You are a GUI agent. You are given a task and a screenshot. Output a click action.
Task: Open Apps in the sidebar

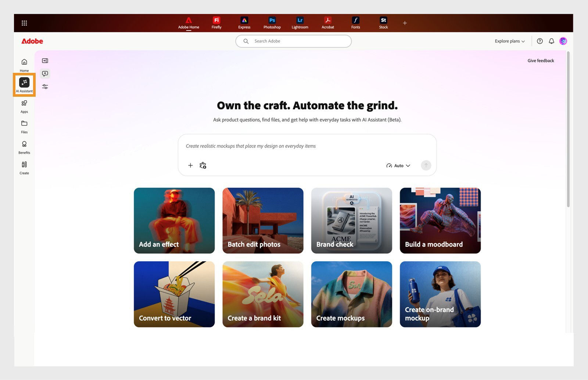point(24,107)
